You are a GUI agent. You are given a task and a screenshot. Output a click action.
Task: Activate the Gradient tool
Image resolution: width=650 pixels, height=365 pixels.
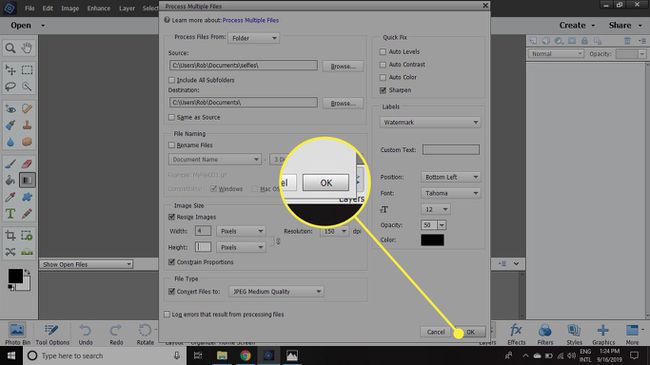(27, 180)
